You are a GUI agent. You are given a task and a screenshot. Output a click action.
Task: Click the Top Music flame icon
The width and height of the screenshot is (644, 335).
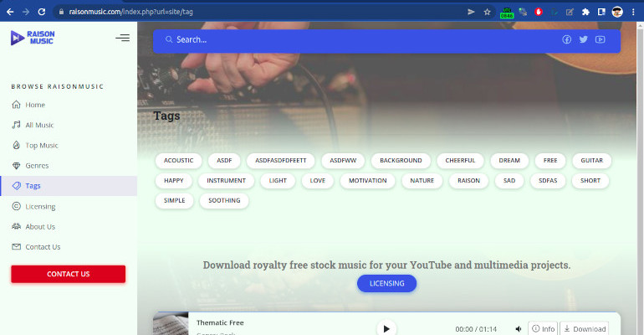[x=16, y=145]
